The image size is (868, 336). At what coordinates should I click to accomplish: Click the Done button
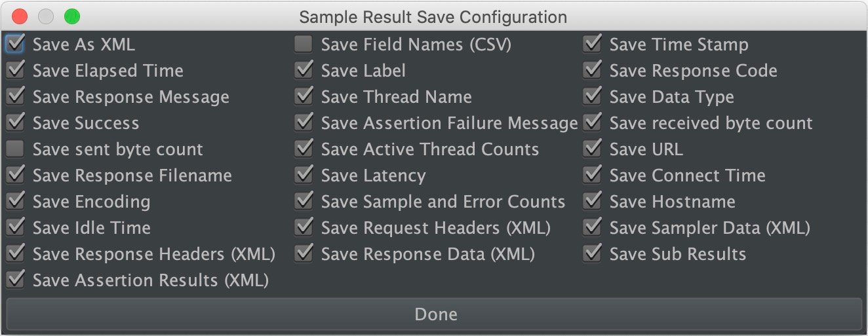(x=434, y=314)
